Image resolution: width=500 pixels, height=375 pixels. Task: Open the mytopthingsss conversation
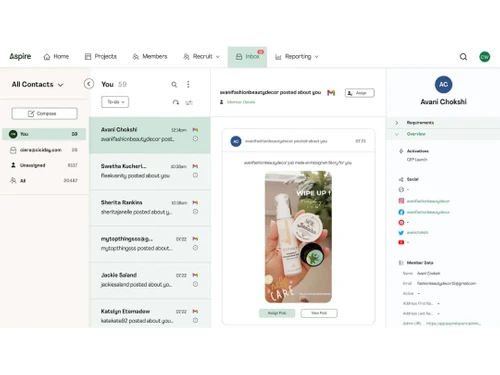(150, 244)
